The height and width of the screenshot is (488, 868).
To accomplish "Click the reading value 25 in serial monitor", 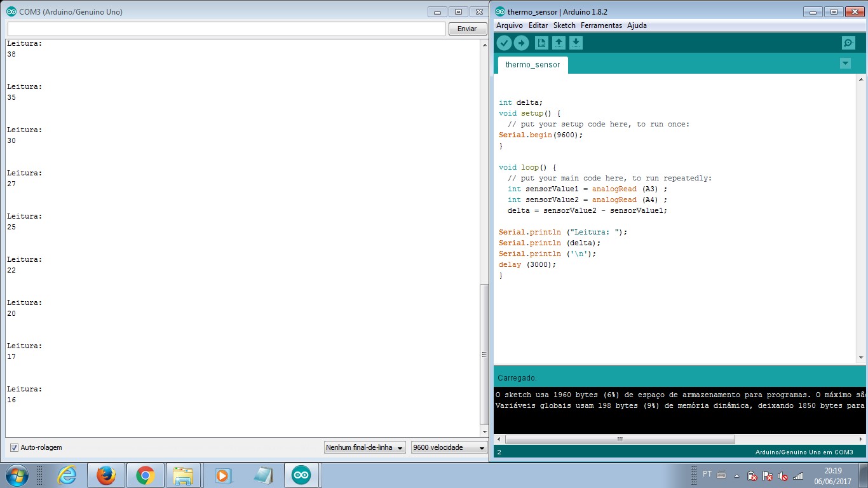I will (11, 227).
